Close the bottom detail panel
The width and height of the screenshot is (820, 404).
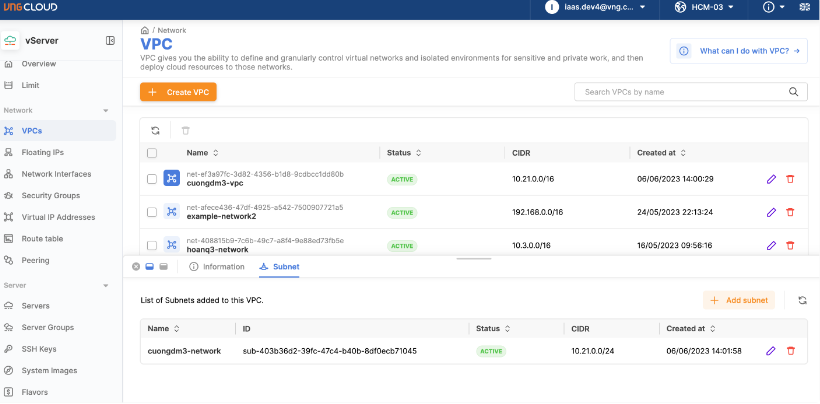136,267
